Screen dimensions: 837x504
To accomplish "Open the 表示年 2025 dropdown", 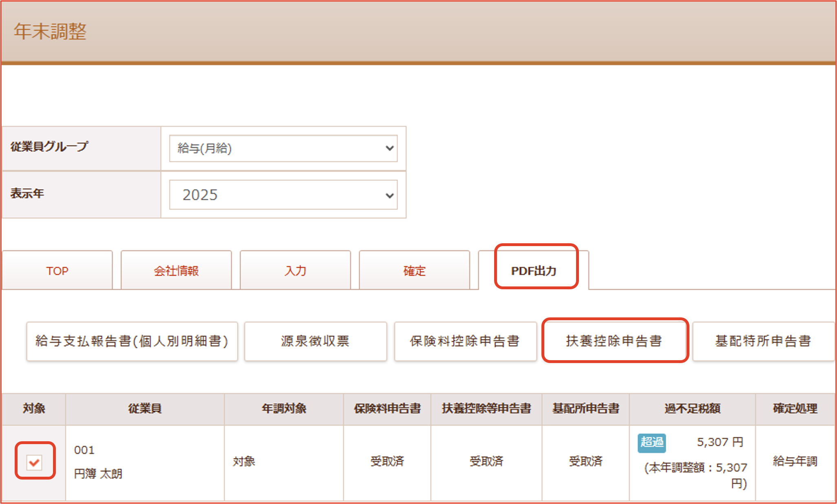I will [283, 195].
